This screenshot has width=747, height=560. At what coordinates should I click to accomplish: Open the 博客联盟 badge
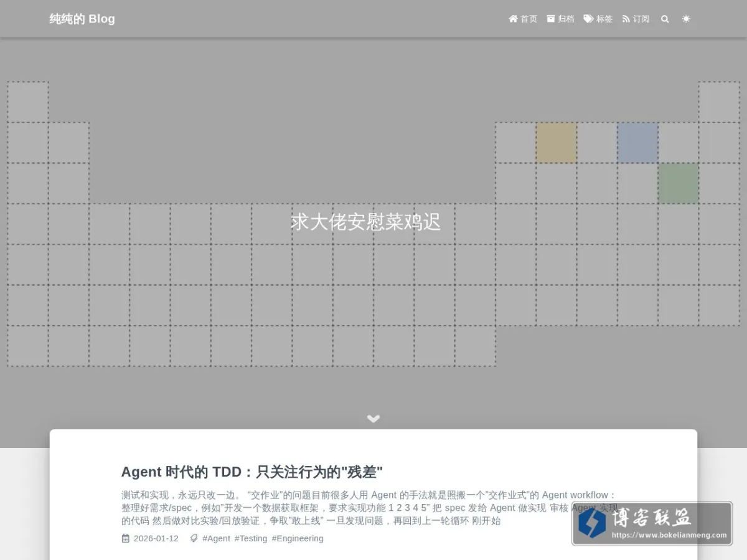652,523
